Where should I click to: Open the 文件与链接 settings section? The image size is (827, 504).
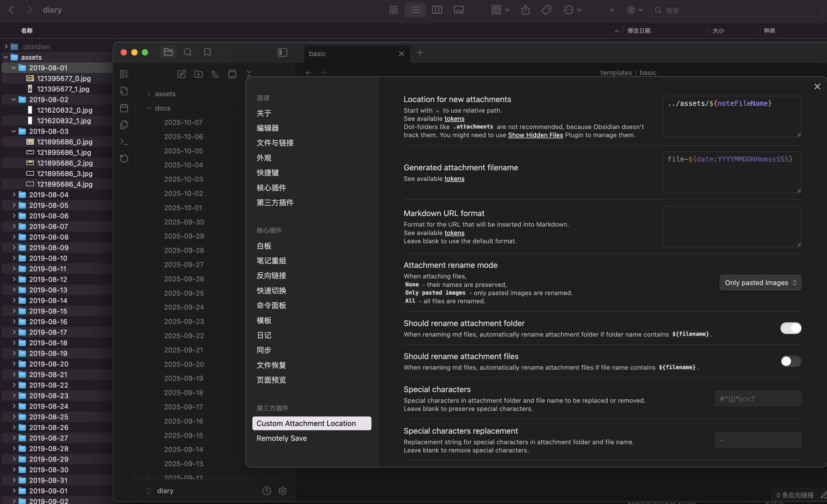click(275, 143)
